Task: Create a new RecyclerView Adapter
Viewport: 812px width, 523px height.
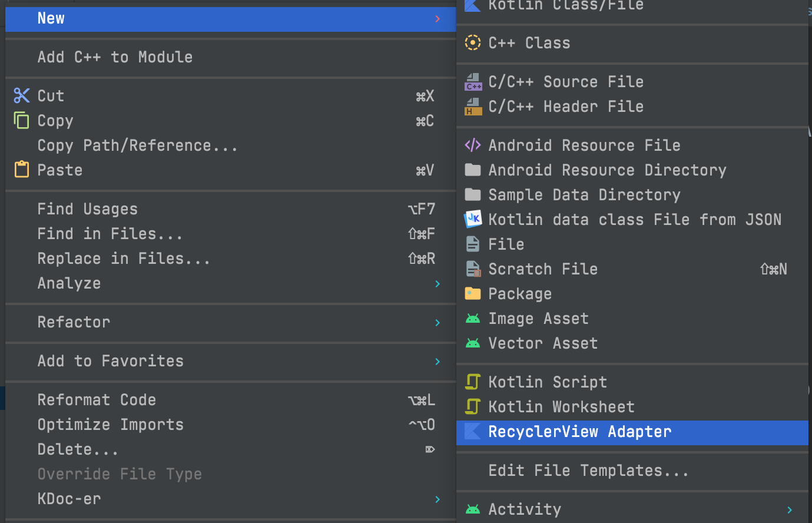Action: tap(632, 432)
